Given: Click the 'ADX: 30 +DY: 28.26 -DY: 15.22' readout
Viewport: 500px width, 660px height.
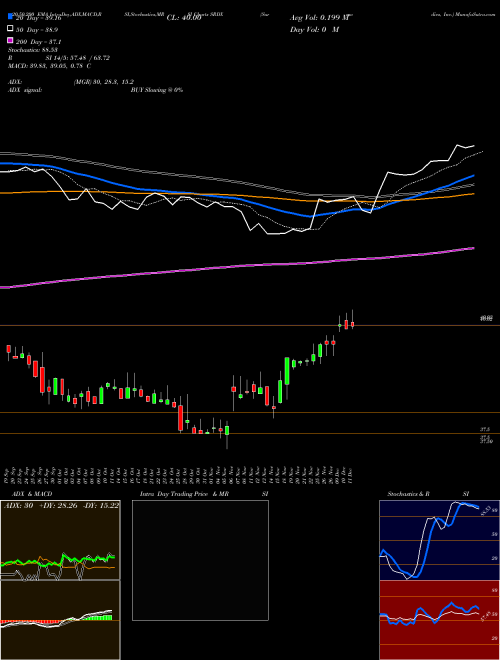Looking at the screenshot, I should (x=61, y=505).
